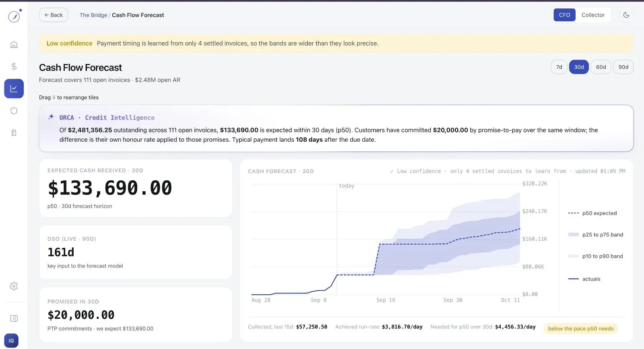The width and height of the screenshot is (644, 349).
Task: Toggle dark mode with the moon icon
Action: coord(626,15)
